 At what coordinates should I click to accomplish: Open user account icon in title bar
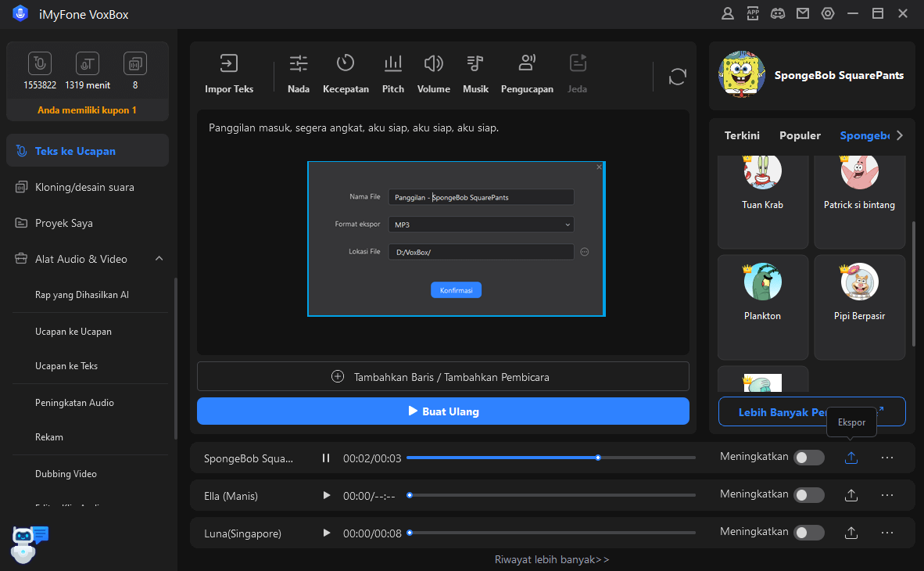pyautogui.click(x=728, y=13)
